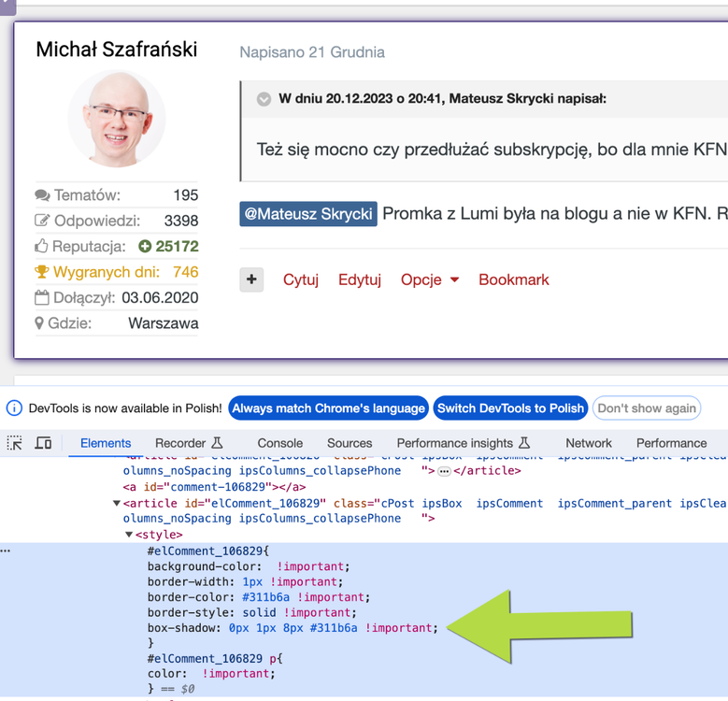Click Michał Szafrański's avatar photo
The width and height of the screenshot is (728, 701).
click(x=117, y=120)
